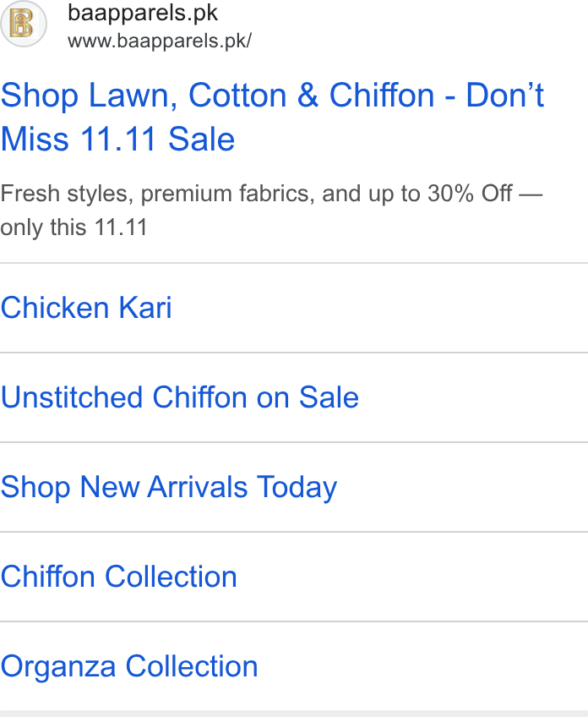Open the baapparels.pk site name
588x717 pixels.
point(143,13)
